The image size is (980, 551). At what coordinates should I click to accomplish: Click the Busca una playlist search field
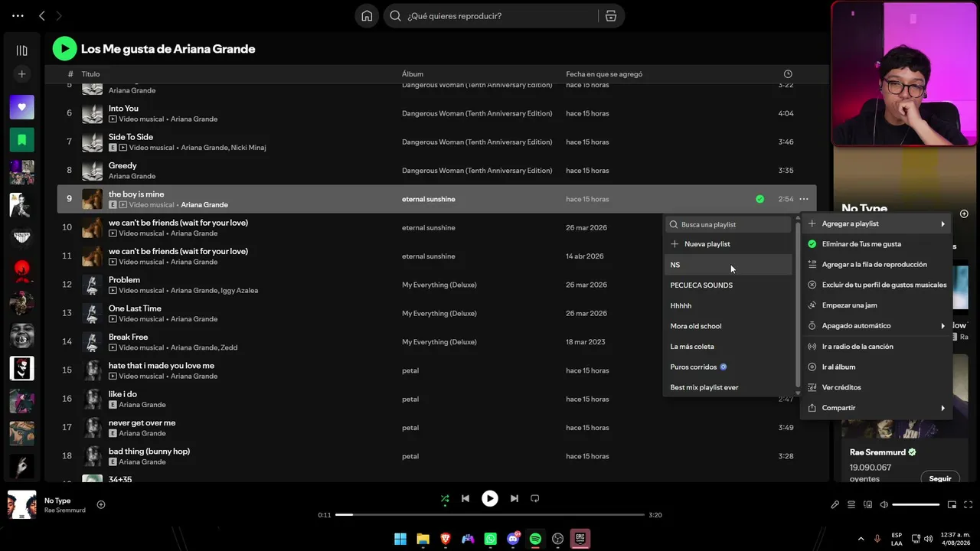coord(728,224)
